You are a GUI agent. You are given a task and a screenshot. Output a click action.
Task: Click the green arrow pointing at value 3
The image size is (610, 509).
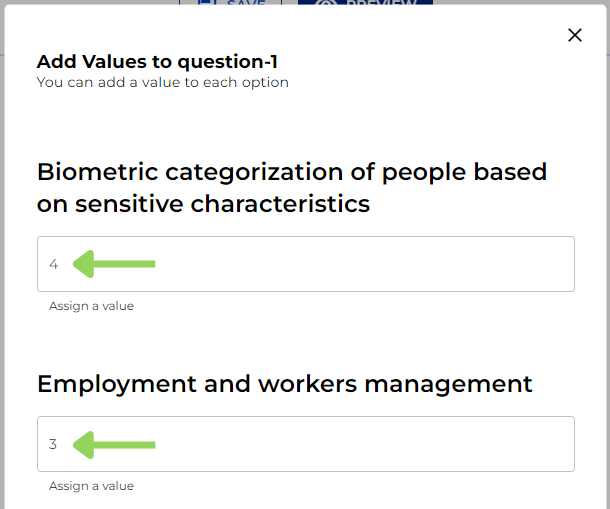point(115,444)
